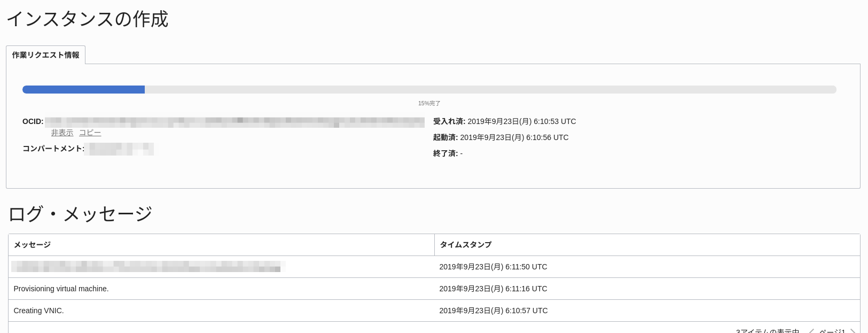The width and height of the screenshot is (868, 333).
Task: Click the Creating VNIC timestamp cell
Action: pyautogui.click(x=493, y=311)
